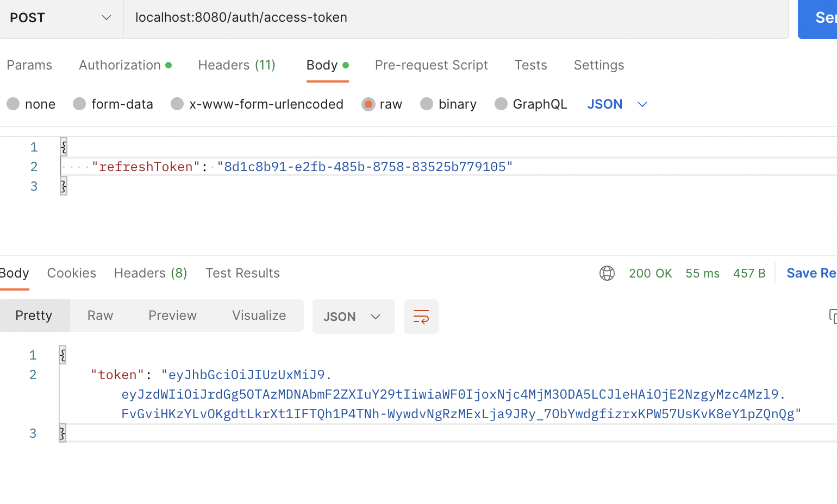
Task: Select the form-data radio option
Action: coord(79,104)
